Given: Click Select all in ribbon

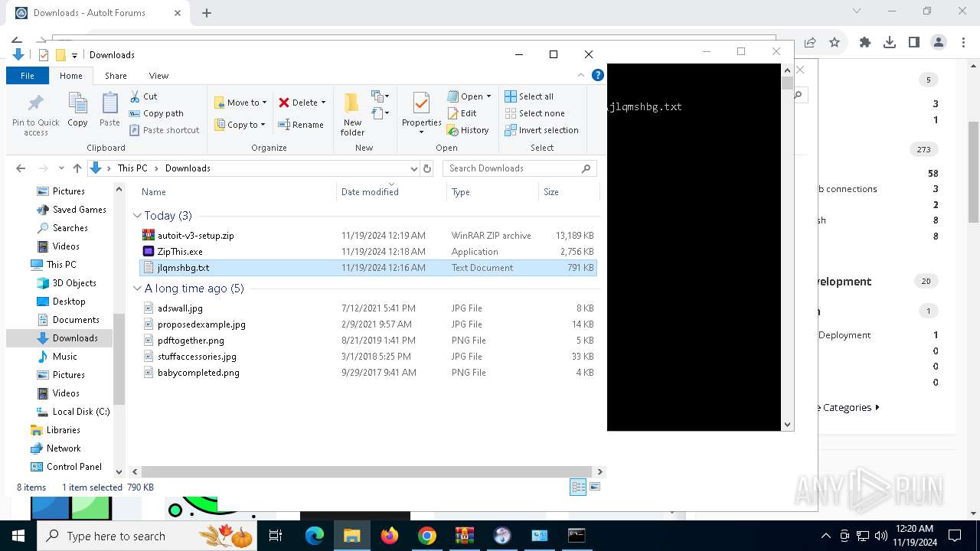Looking at the screenshot, I should [529, 96].
